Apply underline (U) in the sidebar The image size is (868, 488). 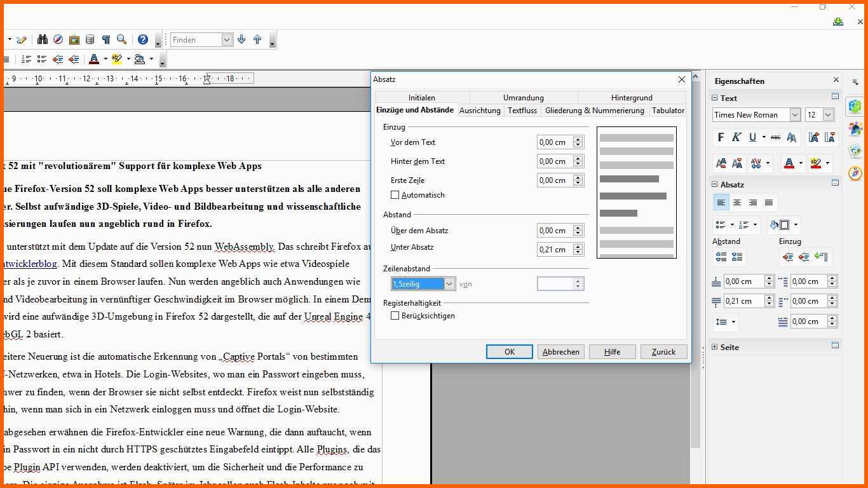(x=753, y=137)
